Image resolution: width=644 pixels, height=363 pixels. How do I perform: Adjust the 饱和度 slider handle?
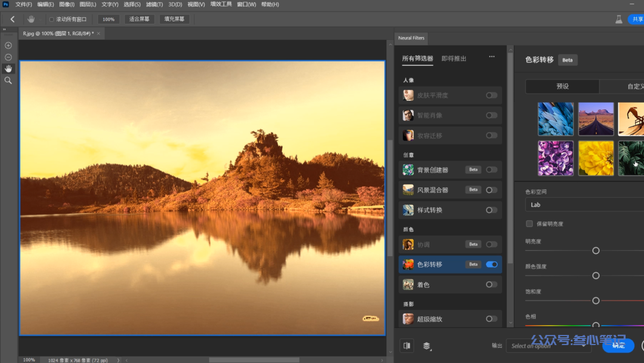pos(596,300)
